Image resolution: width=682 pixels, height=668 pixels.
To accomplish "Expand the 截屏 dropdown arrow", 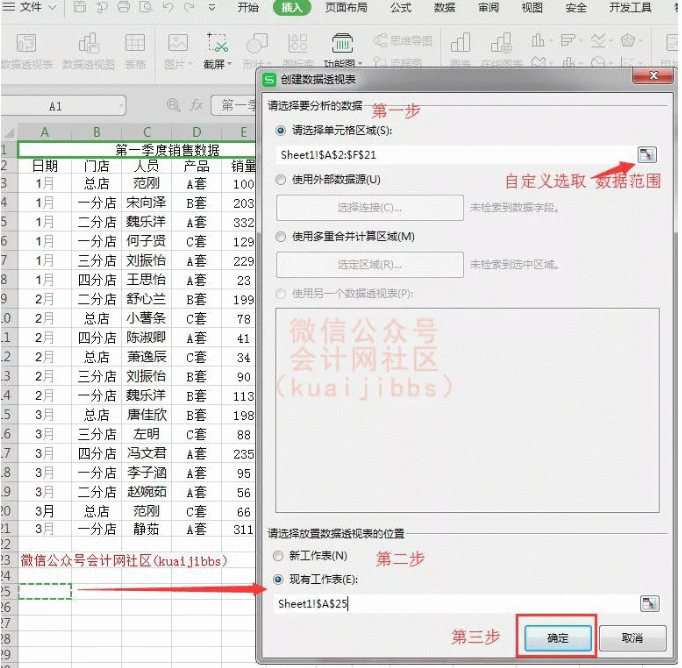I will tap(229, 64).
